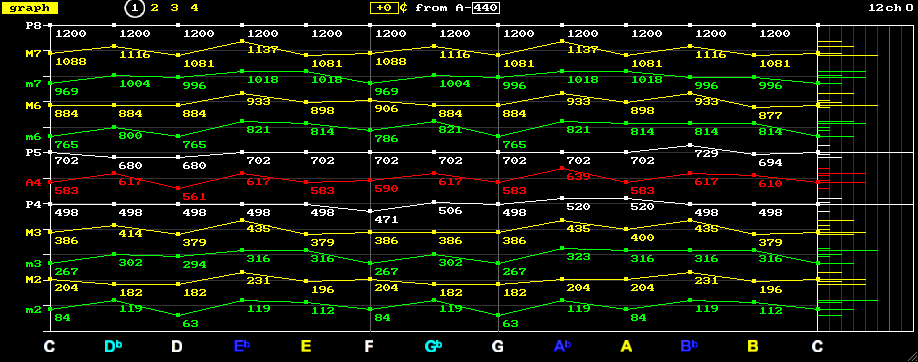The height and width of the screenshot is (362, 918).
Task: Click the 440 reference pitch field
Action: tap(486, 8)
